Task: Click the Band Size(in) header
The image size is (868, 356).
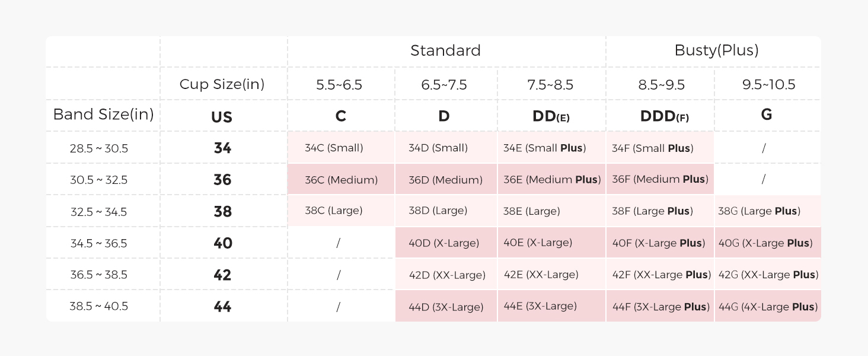Action: (103, 115)
